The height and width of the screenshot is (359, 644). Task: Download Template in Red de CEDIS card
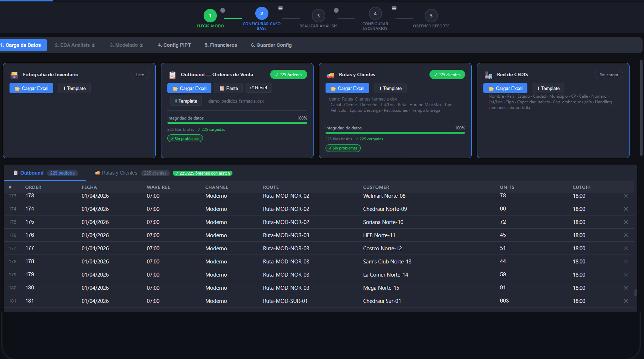(548, 88)
